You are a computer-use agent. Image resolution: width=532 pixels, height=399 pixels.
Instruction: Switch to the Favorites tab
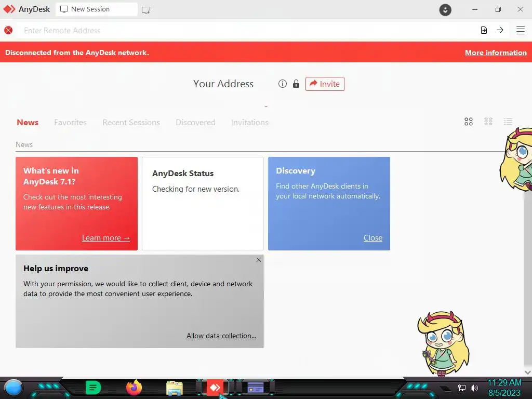click(70, 123)
